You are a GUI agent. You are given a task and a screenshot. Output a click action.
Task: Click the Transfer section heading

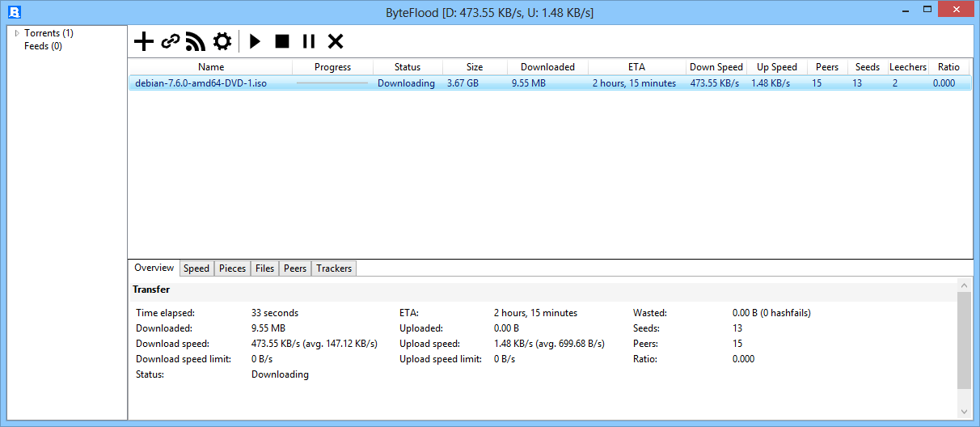(x=151, y=289)
